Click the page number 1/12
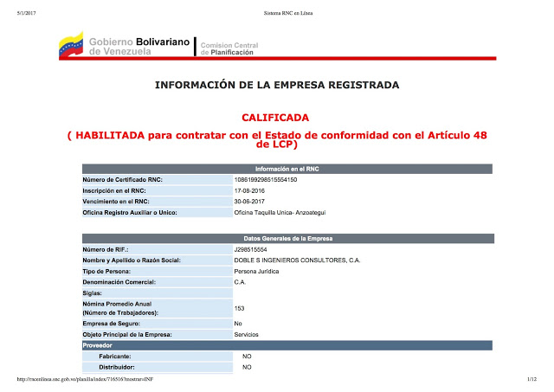The image size is (554, 392). (x=531, y=379)
